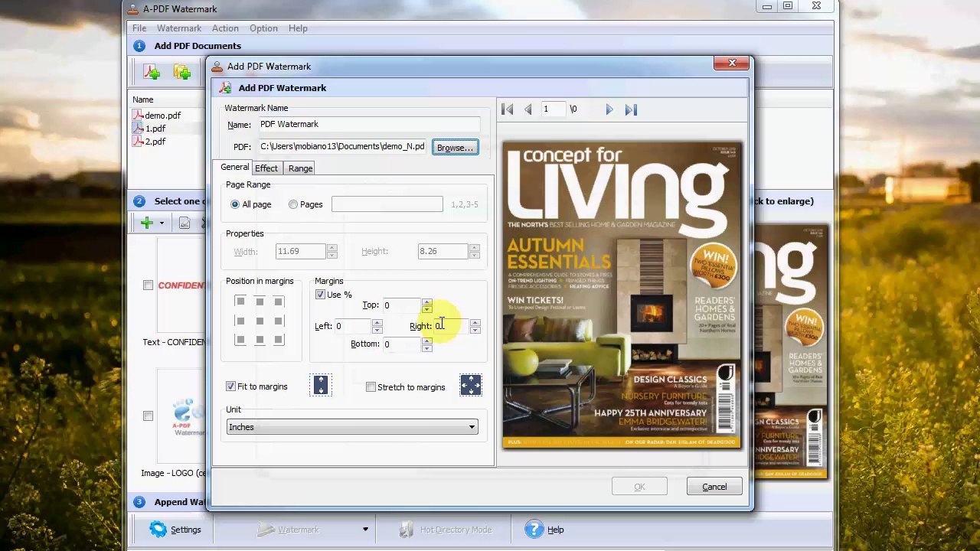The image size is (980, 551).
Task: Increase the Top margin value
Action: (x=426, y=302)
